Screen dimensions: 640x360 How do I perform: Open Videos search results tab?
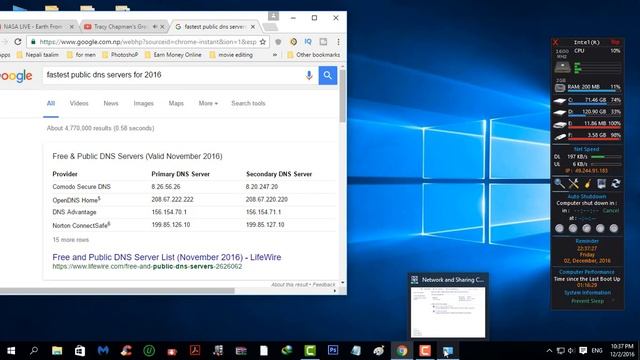[79, 103]
